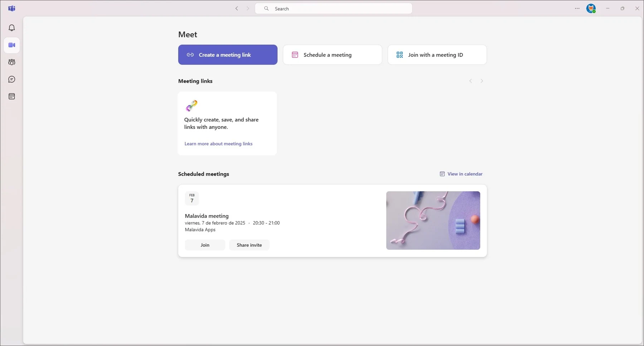Viewport: 644px width, 346px height.
Task: Open the Communities icon in sidebar
Action: [x=12, y=62]
